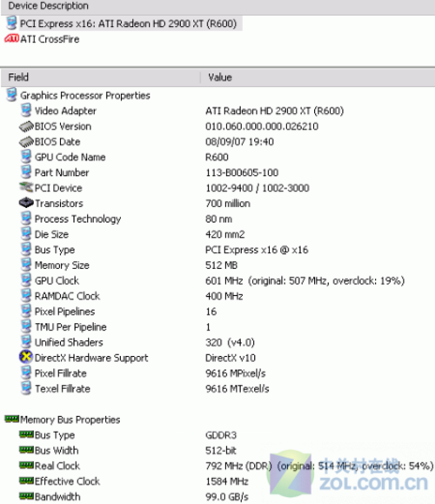
Task: Select the Video Adapter field label
Action: pyautogui.click(x=65, y=111)
